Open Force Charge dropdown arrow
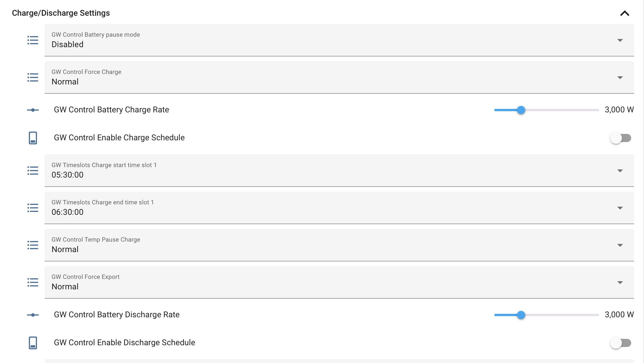Screen dimensions: 644x363 click(x=620, y=78)
